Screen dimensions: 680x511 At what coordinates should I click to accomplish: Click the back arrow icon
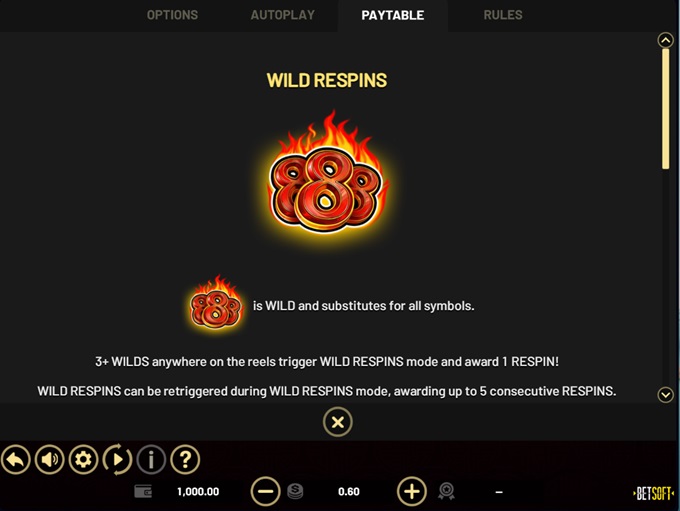[16, 459]
